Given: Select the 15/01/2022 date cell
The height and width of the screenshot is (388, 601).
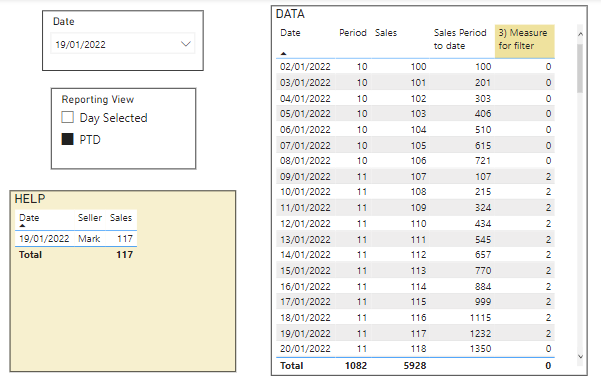Looking at the screenshot, I should [x=305, y=270].
